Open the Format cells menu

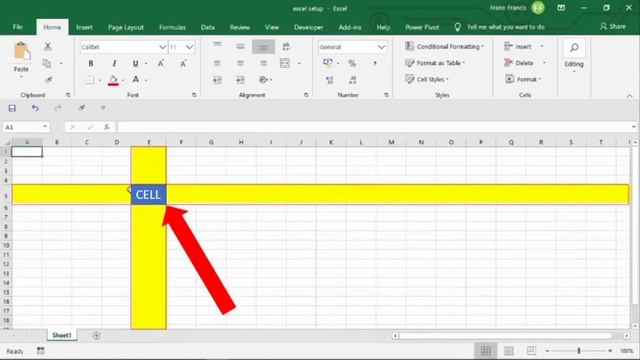(523, 79)
